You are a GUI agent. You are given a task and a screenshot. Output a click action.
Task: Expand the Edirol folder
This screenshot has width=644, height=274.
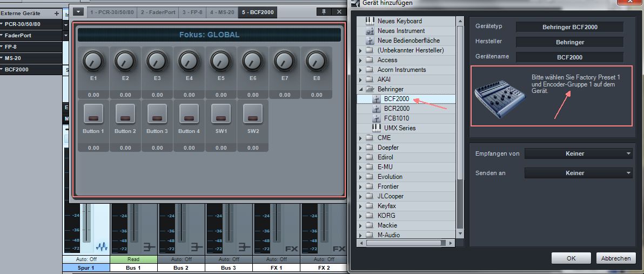pyautogui.click(x=360, y=157)
